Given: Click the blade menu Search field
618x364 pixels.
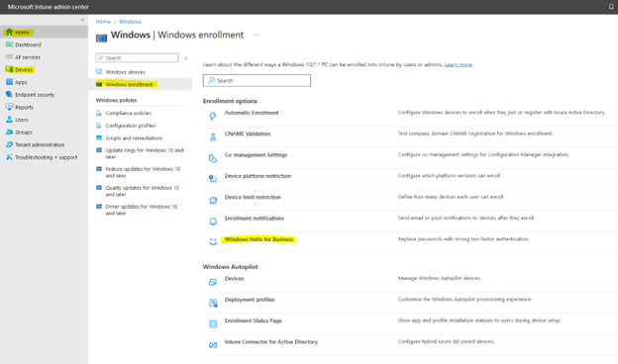Looking at the screenshot, I should 137,57.
